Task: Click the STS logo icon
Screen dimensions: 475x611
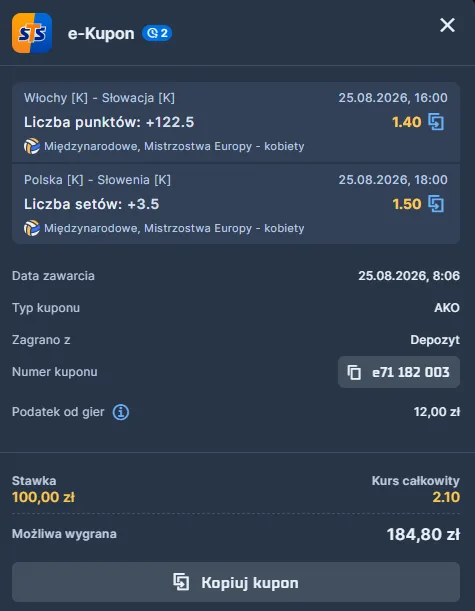Action: click(x=32, y=33)
